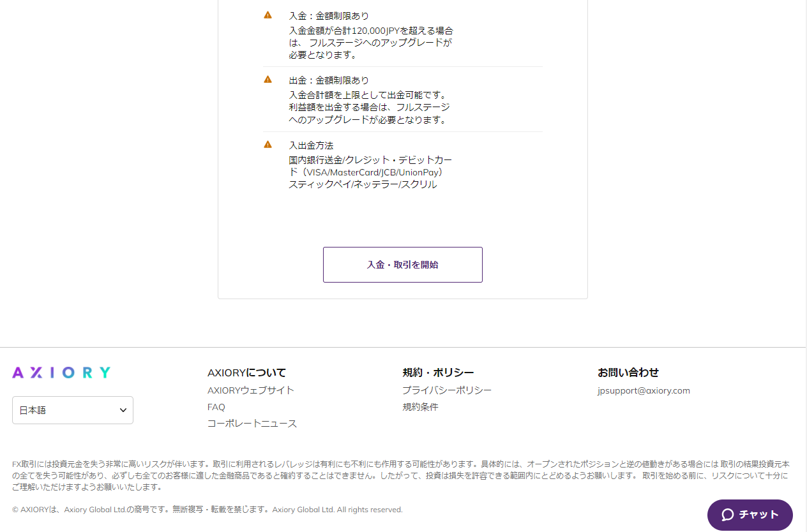Click the 入金：金額制限あり heading text
This screenshot has width=807, height=532.
(x=329, y=16)
